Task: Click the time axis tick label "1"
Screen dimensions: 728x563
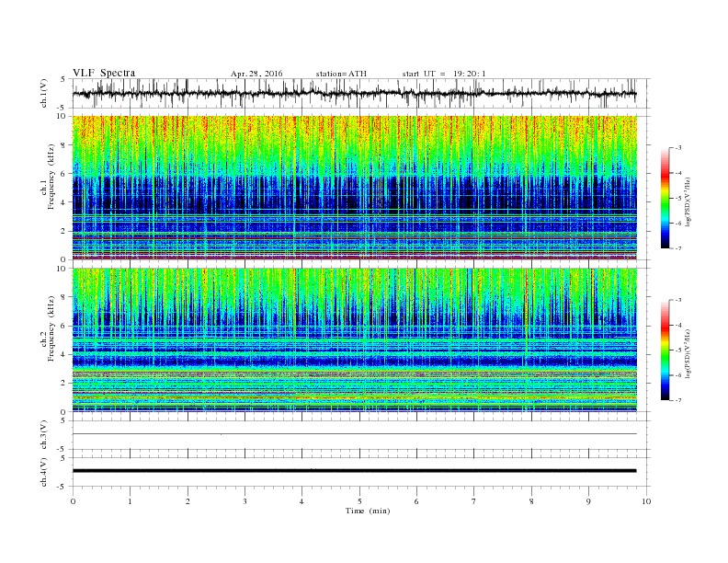Action: point(130,501)
